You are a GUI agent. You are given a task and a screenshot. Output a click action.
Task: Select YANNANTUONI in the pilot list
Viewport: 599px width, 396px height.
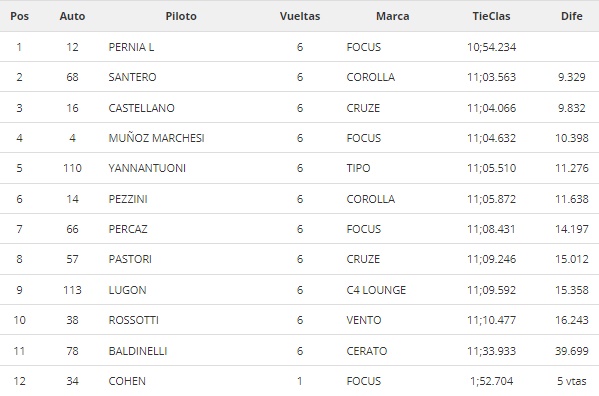click(x=147, y=168)
